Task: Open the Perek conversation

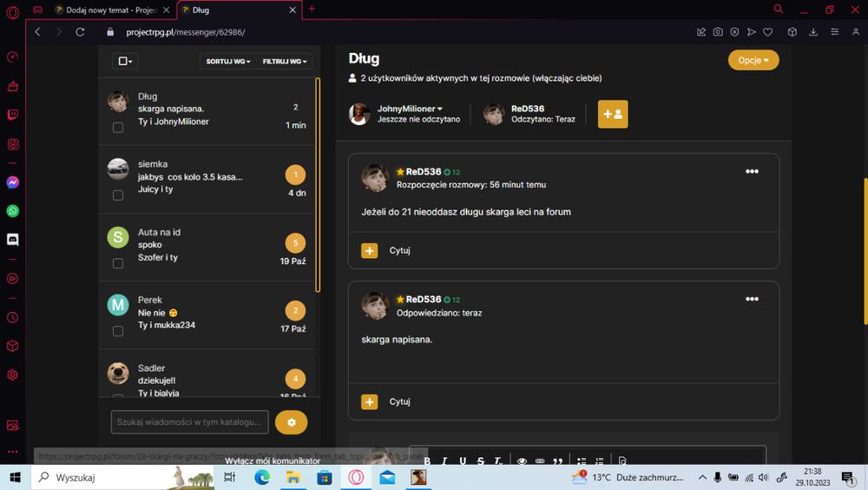Action: [207, 315]
